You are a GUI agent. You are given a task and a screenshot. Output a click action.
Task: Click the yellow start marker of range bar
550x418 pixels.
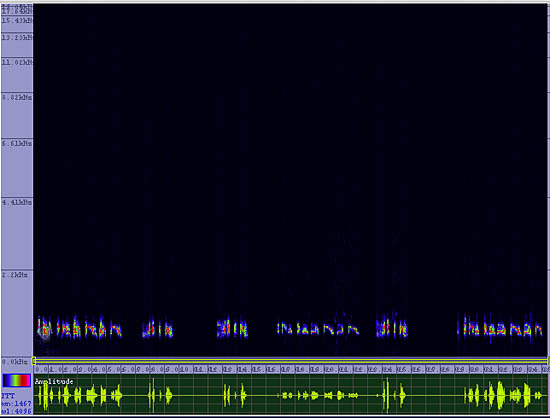click(34, 361)
